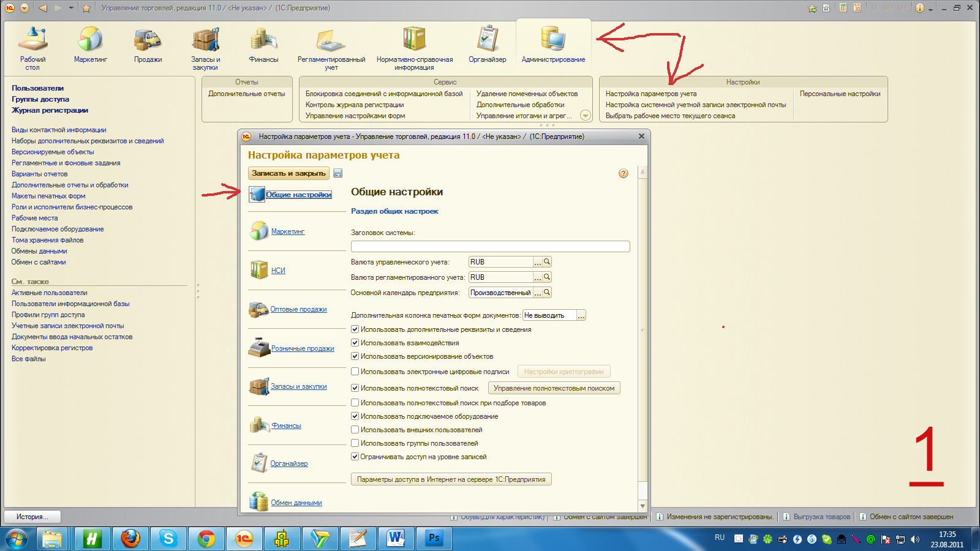Open lookup magnifier for Основной календарь предприятия
980x551 pixels.
click(548, 293)
